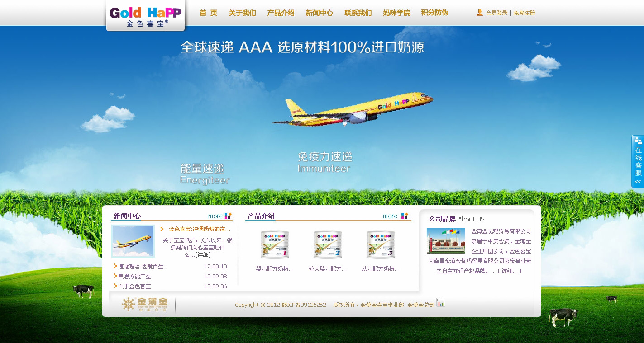Open the product link 幼儿配方奶粉…
Screen dimensions: 644x343
(x=381, y=269)
